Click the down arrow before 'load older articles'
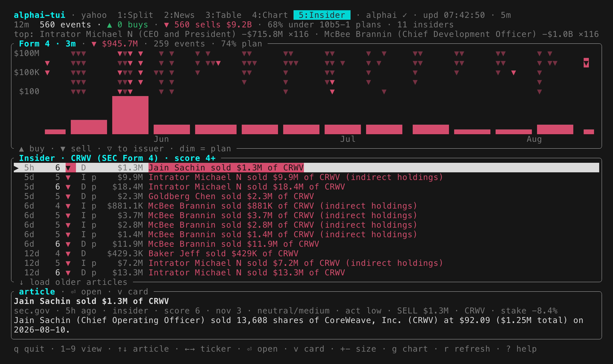613x364 pixels. click(22, 282)
